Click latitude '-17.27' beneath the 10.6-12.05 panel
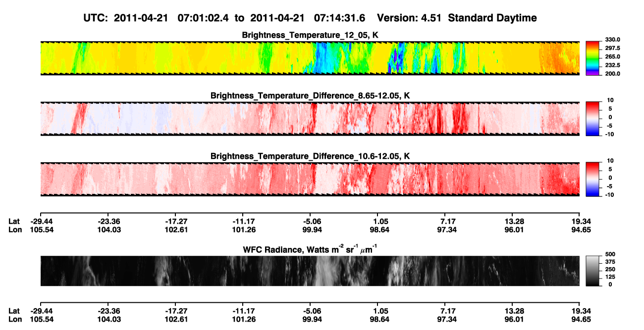Viewport: 644px width, 330px height. pos(176,222)
